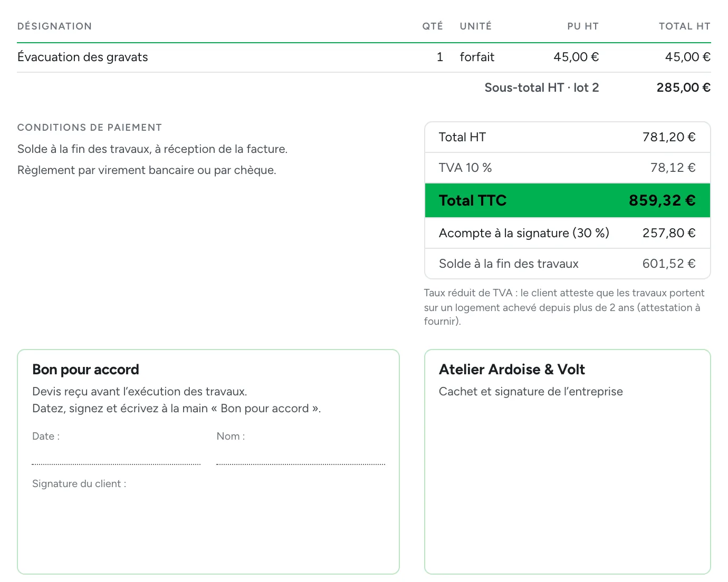Click 'Devis reçu avant l'exécution des travaux.'
This screenshot has height=582, width=728.
tap(140, 392)
